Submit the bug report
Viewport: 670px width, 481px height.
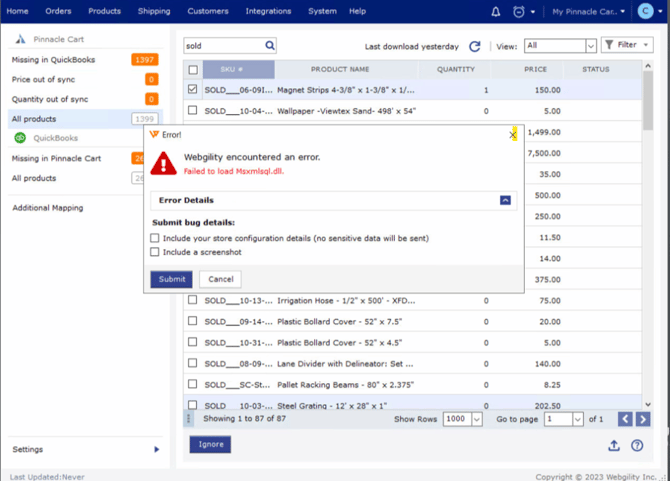pyautogui.click(x=171, y=279)
